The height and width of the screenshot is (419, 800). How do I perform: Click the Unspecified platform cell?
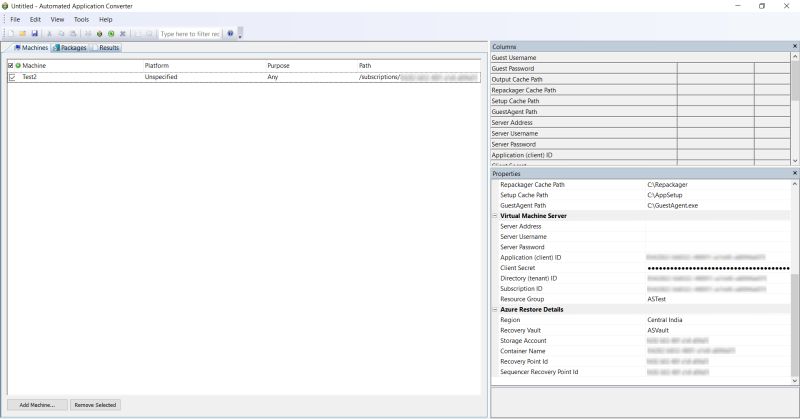click(x=161, y=77)
